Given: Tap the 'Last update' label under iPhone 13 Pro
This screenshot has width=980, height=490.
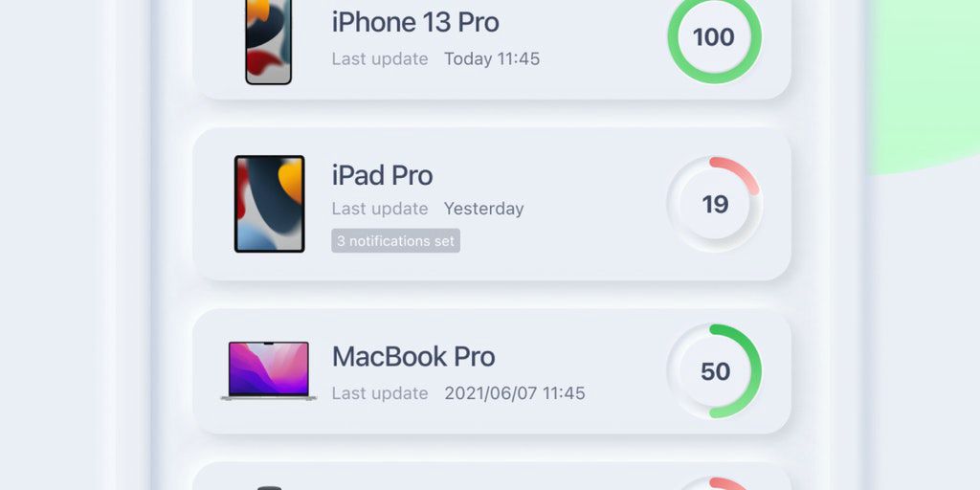Looking at the screenshot, I should point(379,58).
